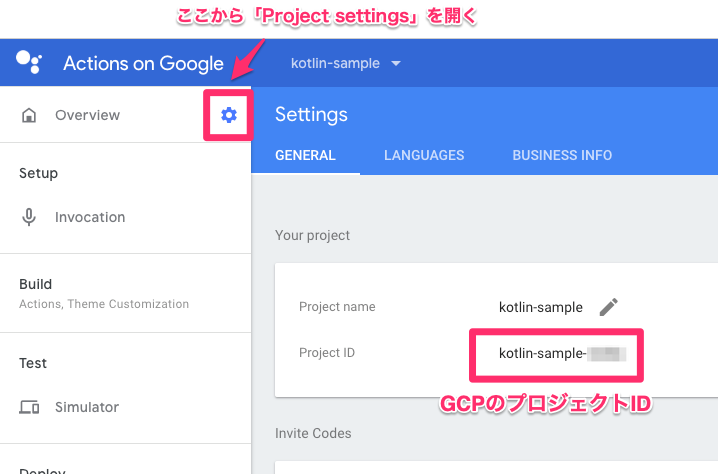Click the Setup section heading
This screenshot has height=474, width=718.
coord(39,173)
